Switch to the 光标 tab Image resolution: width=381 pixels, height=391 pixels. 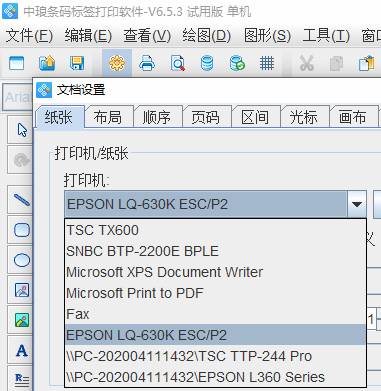pyautogui.click(x=304, y=117)
